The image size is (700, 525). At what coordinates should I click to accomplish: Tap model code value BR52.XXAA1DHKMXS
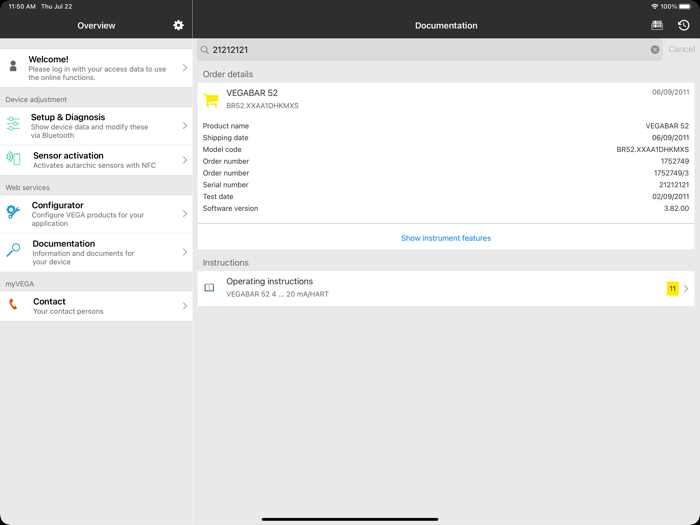coord(652,150)
